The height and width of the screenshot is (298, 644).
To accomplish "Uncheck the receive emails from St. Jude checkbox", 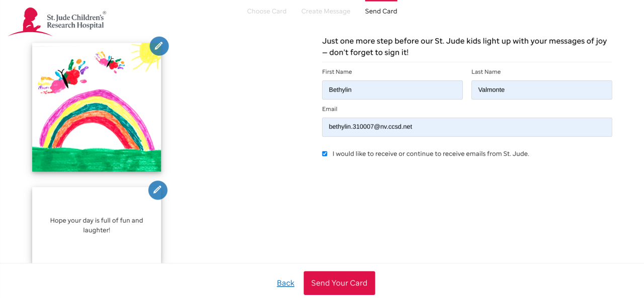I will tap(325, 154).
